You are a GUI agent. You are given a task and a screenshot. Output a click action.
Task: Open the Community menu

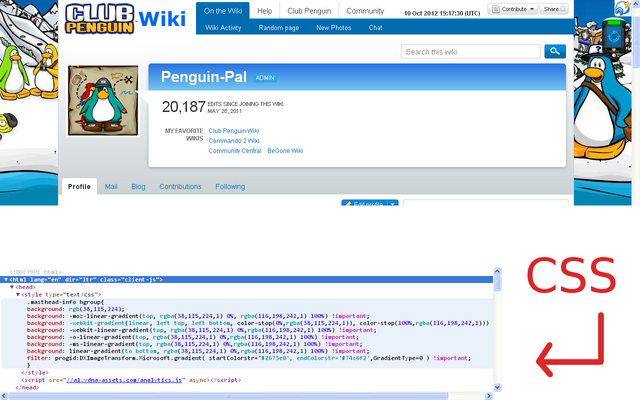(x=365, y=11)
